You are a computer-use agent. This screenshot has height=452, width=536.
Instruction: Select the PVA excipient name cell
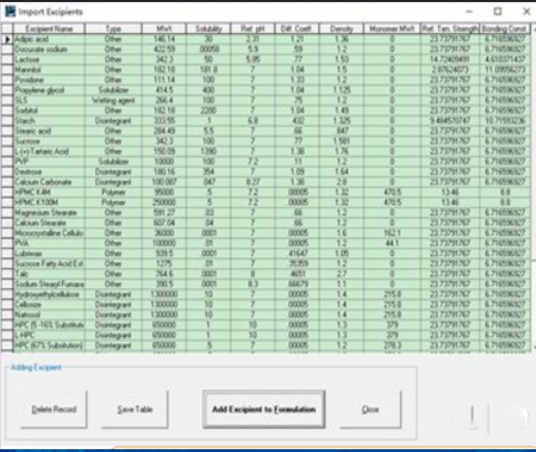point(49,243)
